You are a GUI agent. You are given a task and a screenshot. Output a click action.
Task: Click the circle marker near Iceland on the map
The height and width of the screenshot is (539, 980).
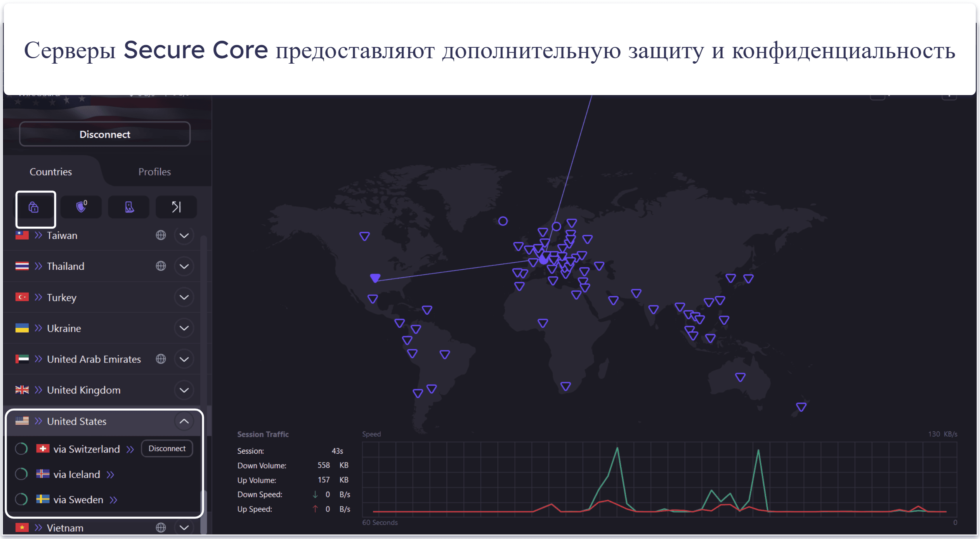(503, 221)
